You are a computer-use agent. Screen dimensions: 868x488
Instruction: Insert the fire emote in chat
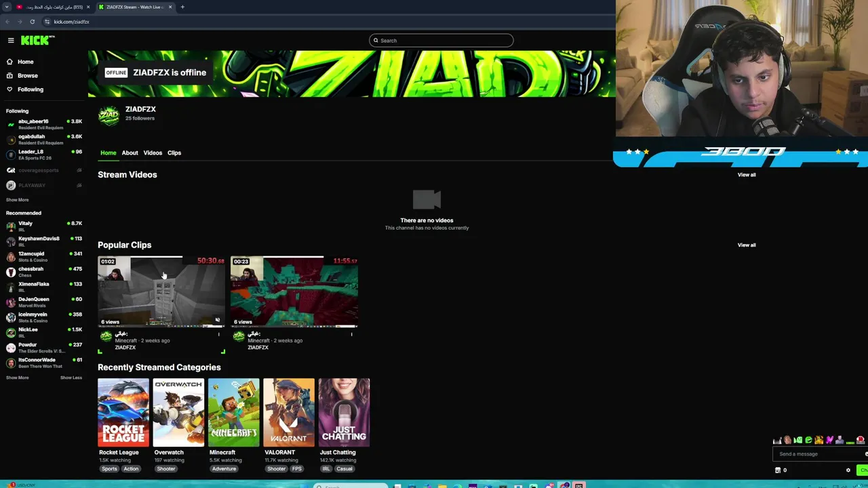point(819,440)
